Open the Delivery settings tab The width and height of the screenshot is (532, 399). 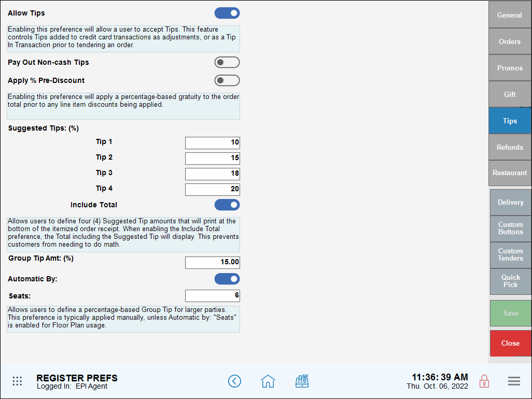[x=511, y=202]
